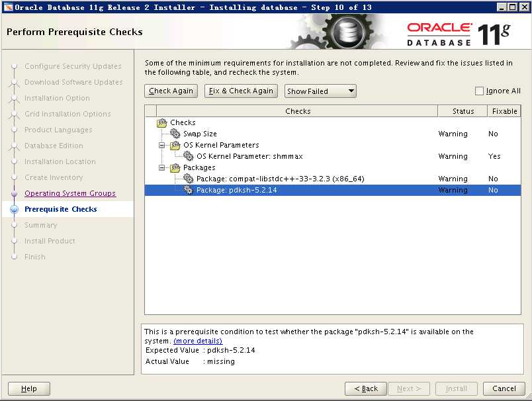Click Fix & Check Again button

(241, 91)
